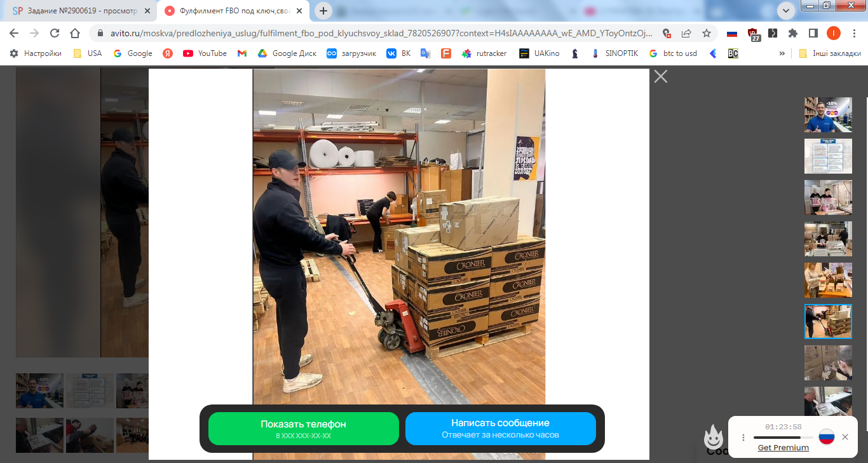868x463 pixels.
Task: Open VPN widget three-dot options
Action: click(743, 438)
